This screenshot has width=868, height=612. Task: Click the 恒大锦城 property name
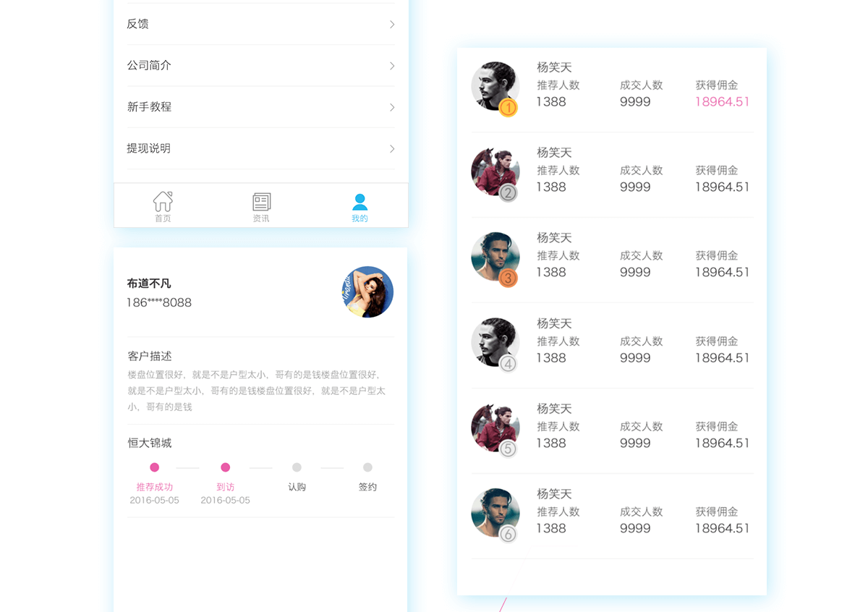[x=150, y=443]
